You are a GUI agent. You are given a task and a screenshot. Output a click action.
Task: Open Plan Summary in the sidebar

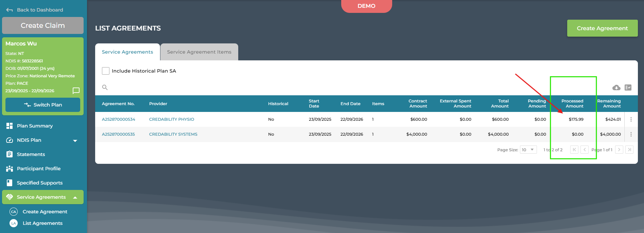pyautogui.click(x=35, y=126)
